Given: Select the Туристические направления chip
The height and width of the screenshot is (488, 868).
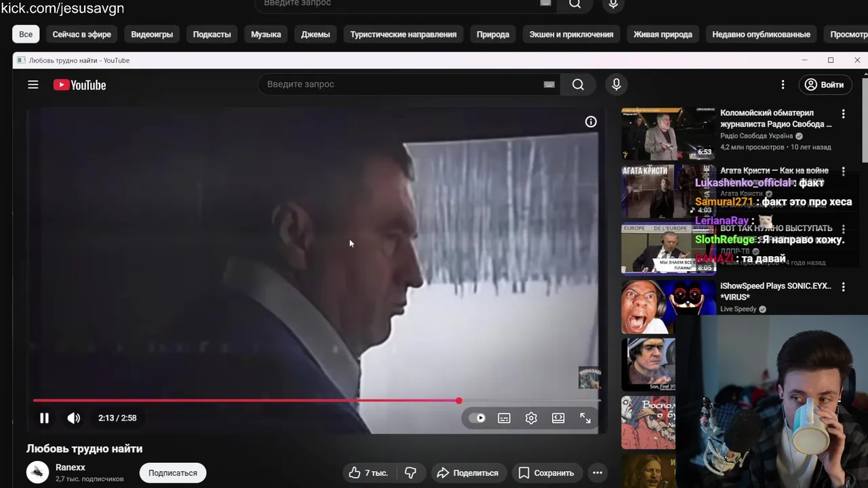Looking at the screenshot, I should pos(403,35).
